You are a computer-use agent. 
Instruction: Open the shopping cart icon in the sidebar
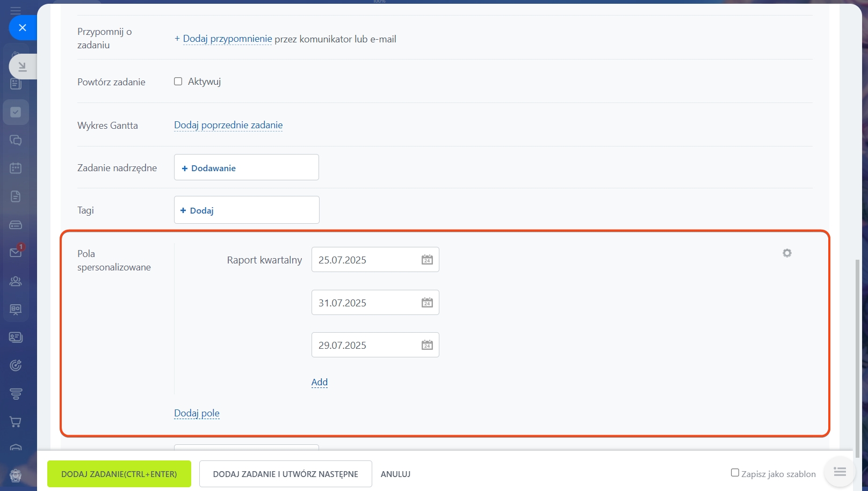coord(16,422)
